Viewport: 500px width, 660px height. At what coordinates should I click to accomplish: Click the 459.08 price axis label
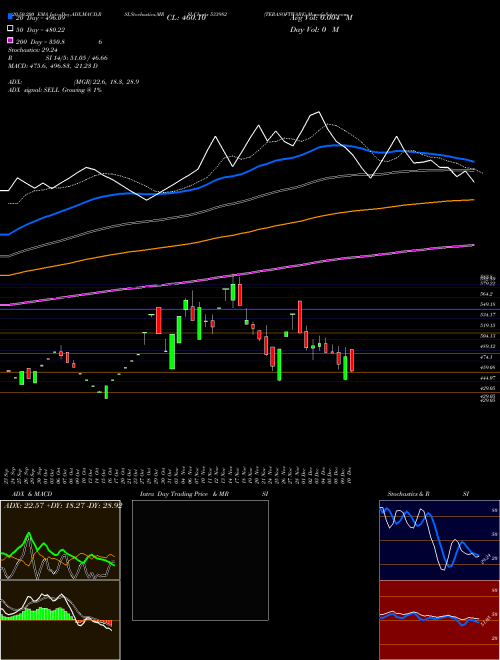(488, 367)
